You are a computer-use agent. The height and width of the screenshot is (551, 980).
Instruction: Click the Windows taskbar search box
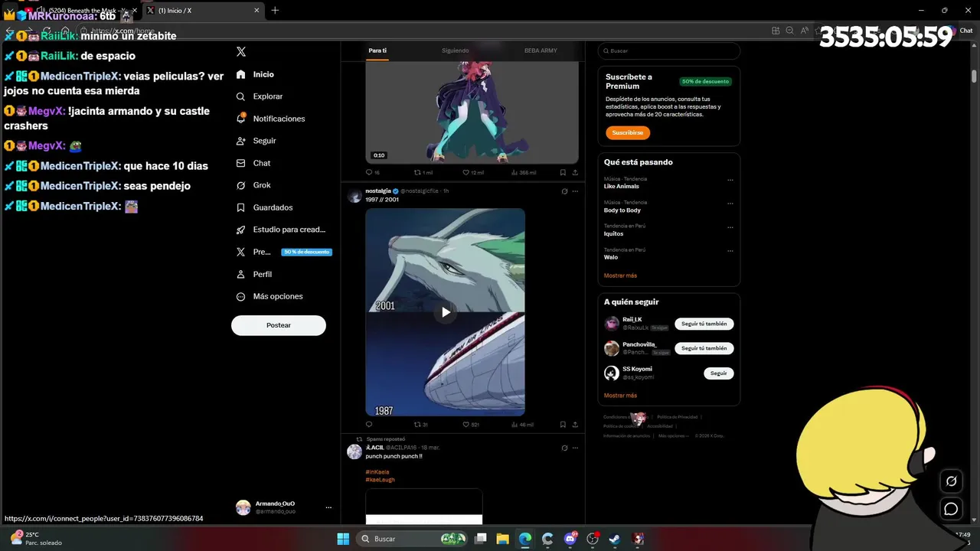(x=412, y=539)
